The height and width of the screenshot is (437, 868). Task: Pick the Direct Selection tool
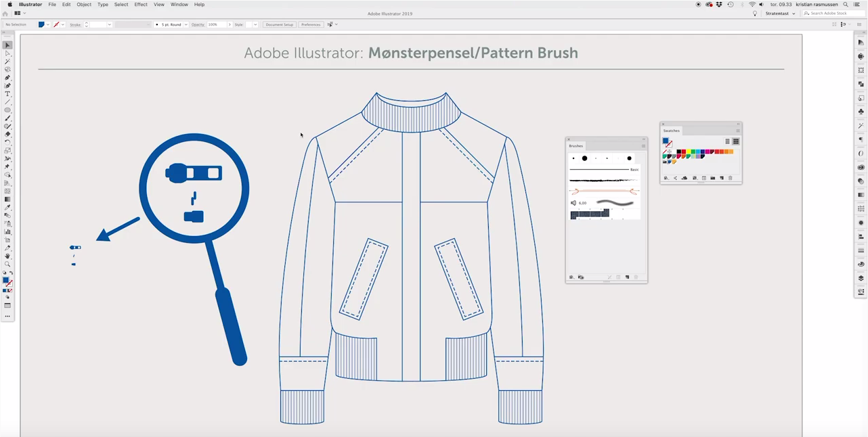coord(7,53)
